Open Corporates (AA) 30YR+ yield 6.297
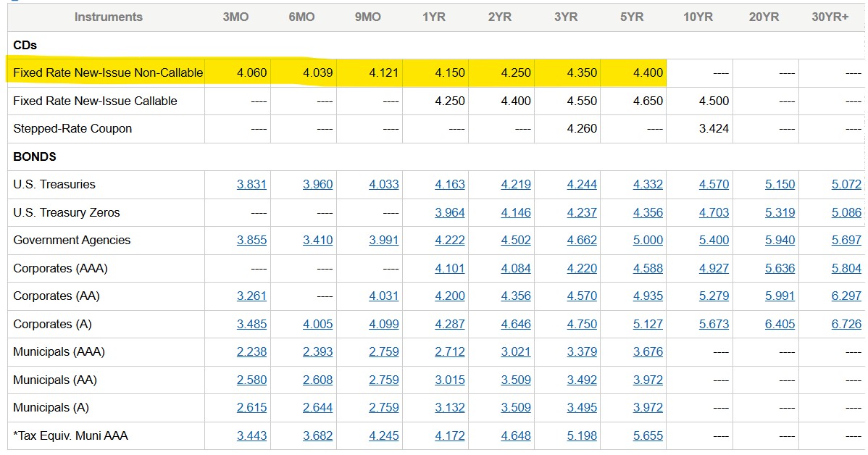Image resolution: width=868 pixels, height=455 pixels. (x=846, y=296)
